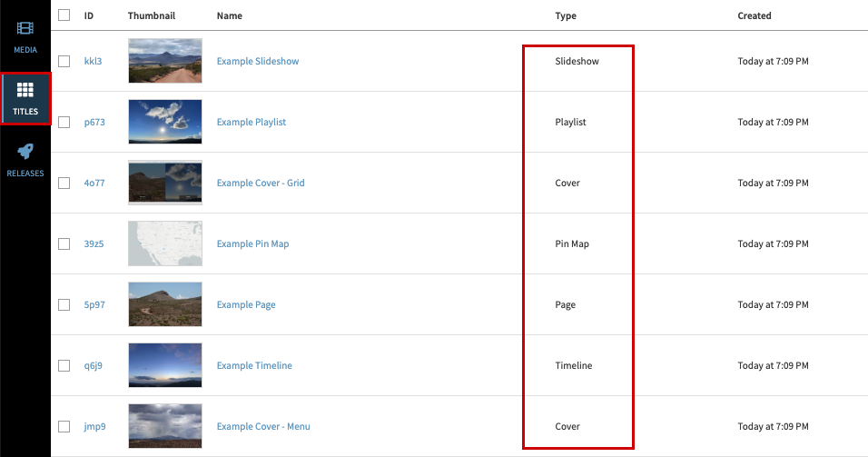Open the Media section film icon

25,28
